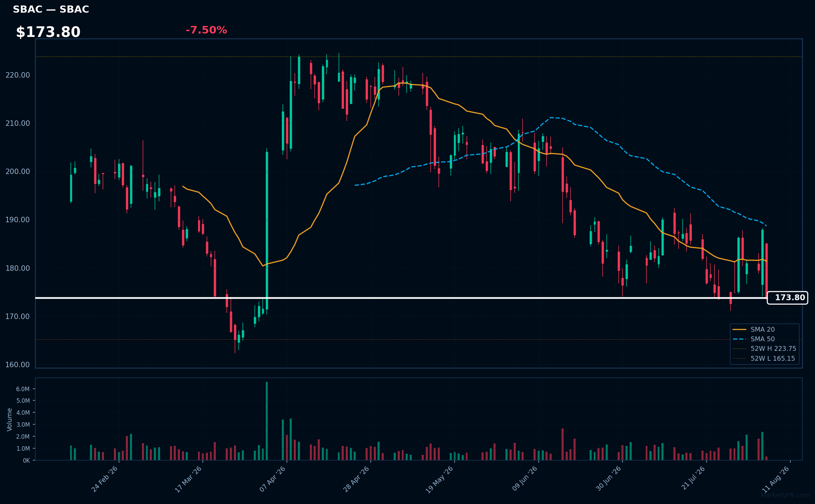Click the blue dashed SMA 50 legend sample

[x=739, y=339]
